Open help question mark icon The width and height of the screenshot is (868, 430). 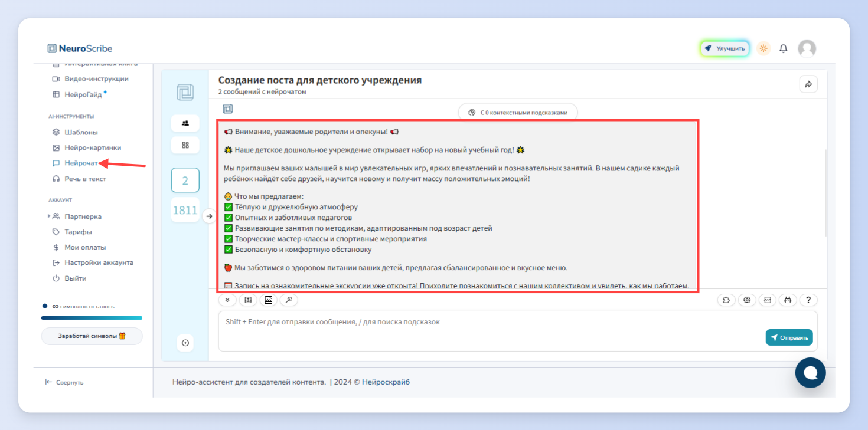pos(808,300)
